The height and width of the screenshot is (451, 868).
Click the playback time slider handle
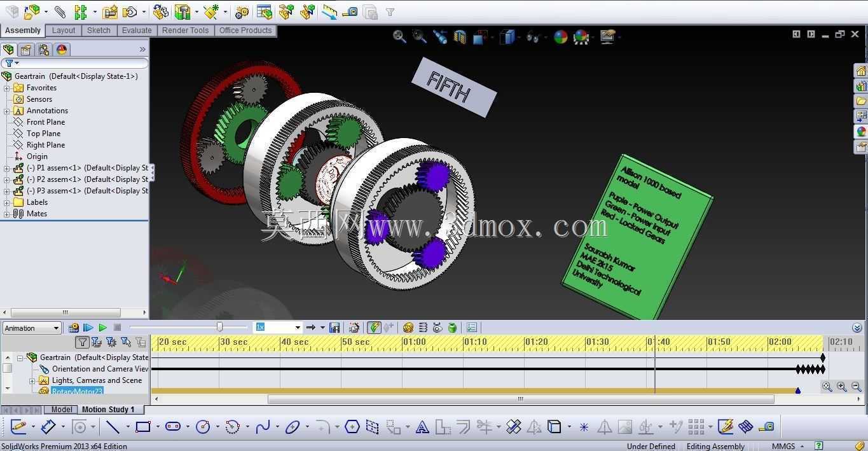(219, 327)
